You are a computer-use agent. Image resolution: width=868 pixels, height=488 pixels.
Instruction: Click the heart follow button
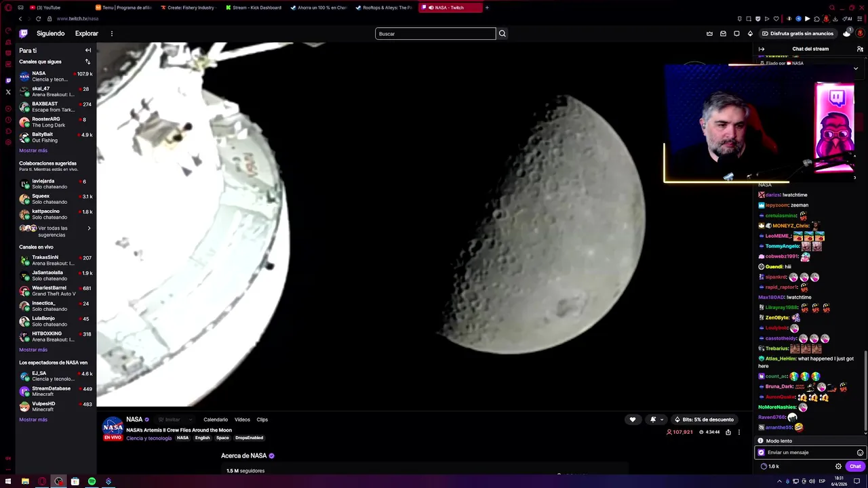[x=633, y=420]
